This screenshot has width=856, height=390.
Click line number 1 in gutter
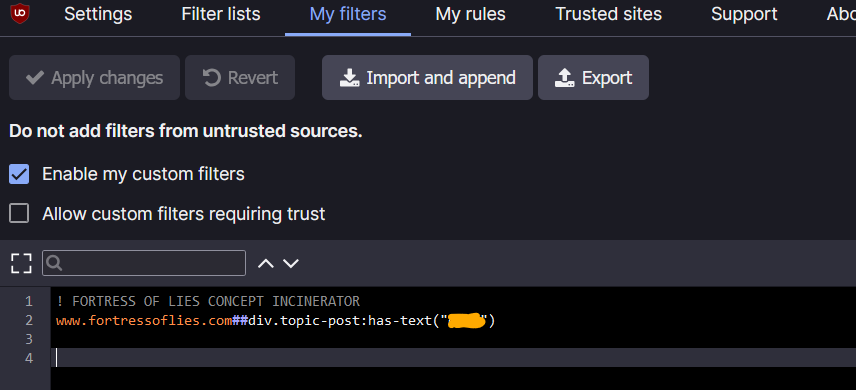pos(28,302)
